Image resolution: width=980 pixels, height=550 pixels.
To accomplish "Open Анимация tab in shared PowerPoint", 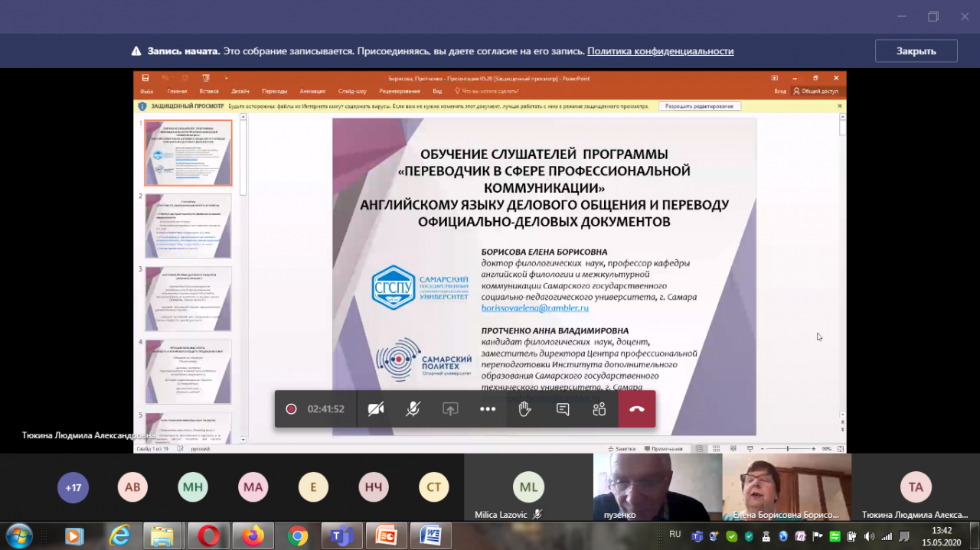I will coord(312,91).
